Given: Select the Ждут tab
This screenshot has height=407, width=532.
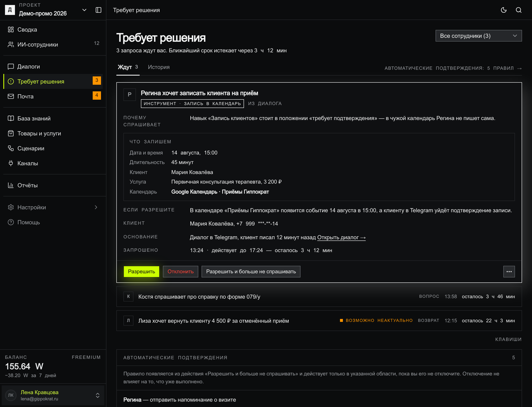Looking at the screenshot, I should coord(128,67).
